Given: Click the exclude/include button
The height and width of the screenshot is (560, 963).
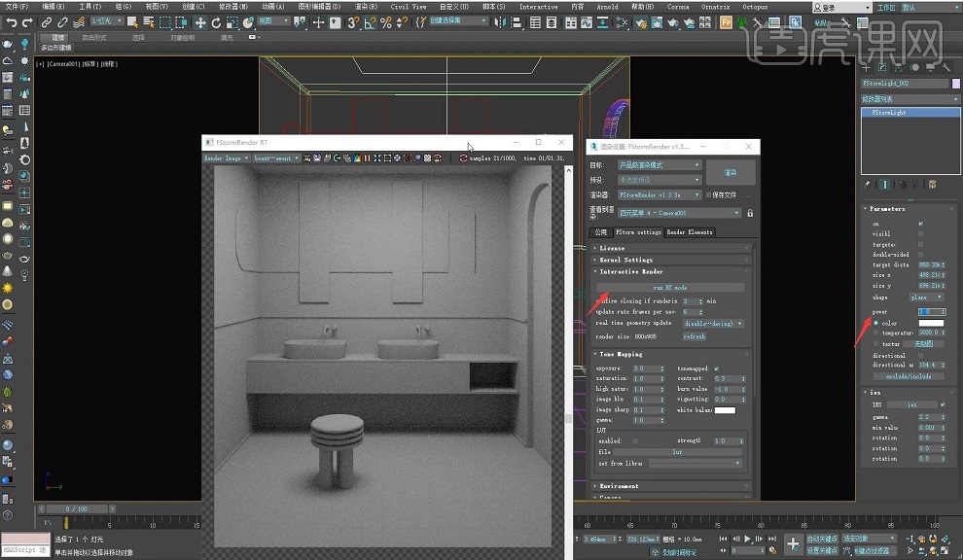Looking at the screenshot, I should point(909,376).
